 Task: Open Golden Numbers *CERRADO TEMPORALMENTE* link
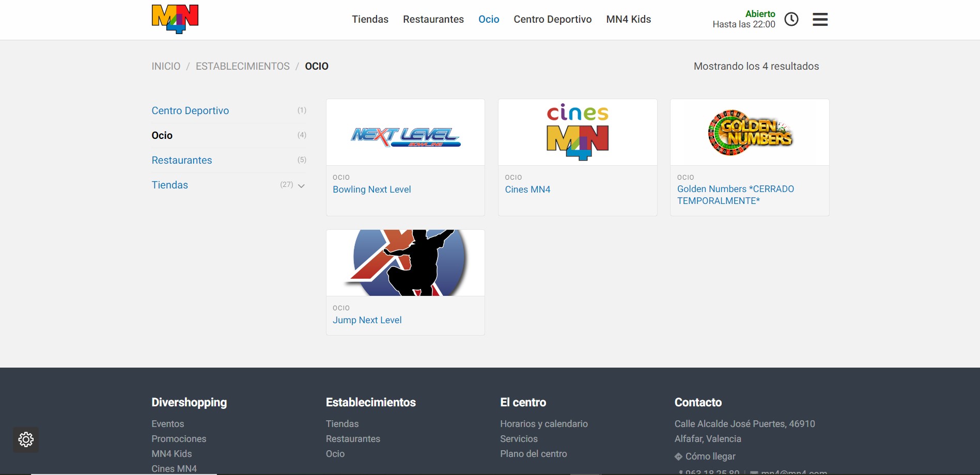[736, 195]
